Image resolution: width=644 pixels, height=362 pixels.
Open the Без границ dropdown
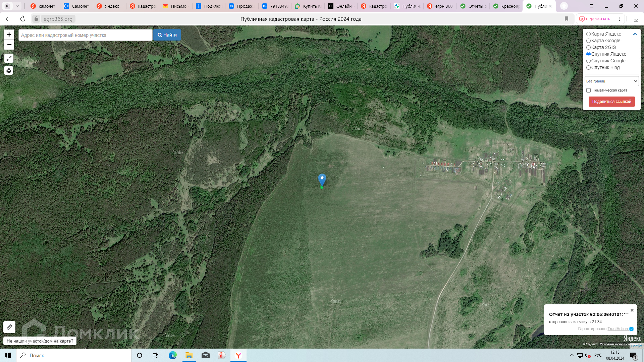click(611, 81)
